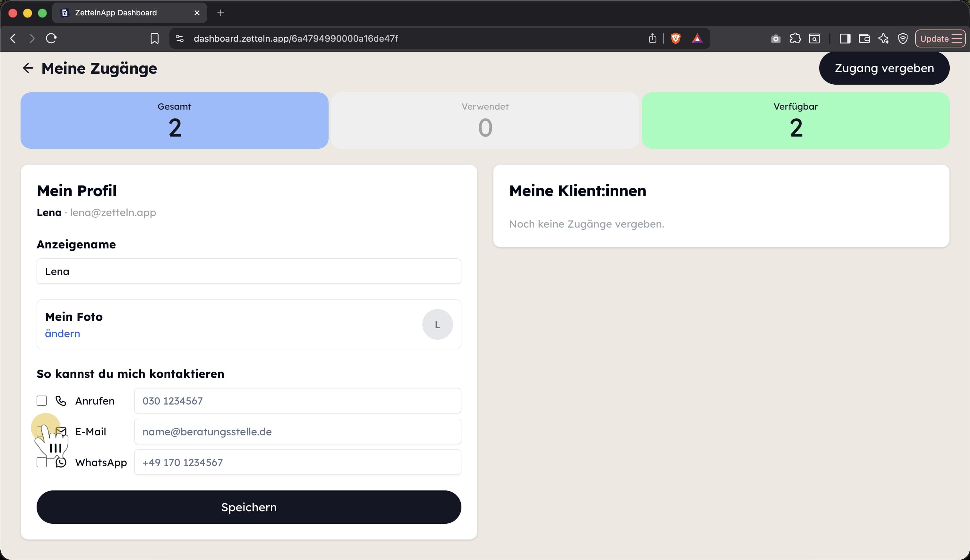Viewport: 970px width, 560px height.
Task: Enable the WhatsApp checkbox
Action: point(42,462)
